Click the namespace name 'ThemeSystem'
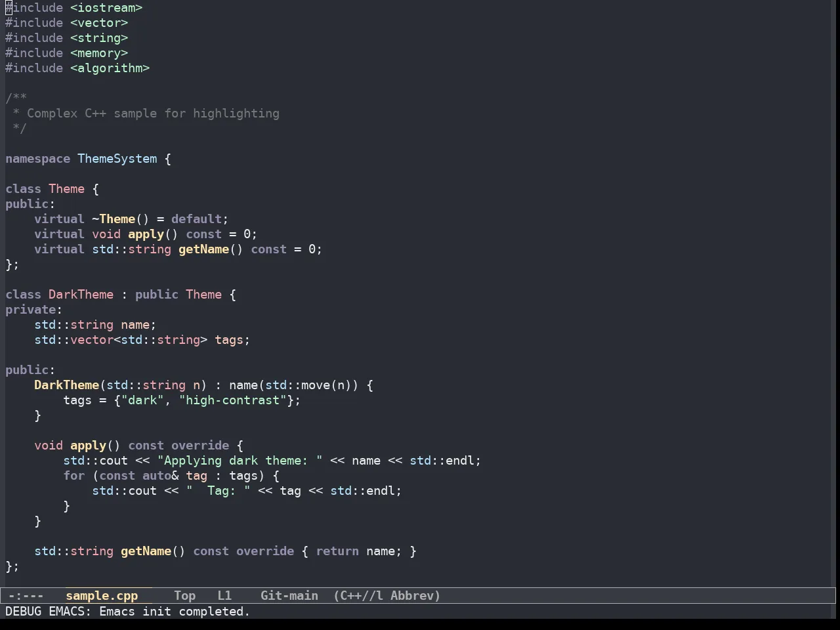 pyautogui.click(x=117, y=159)
